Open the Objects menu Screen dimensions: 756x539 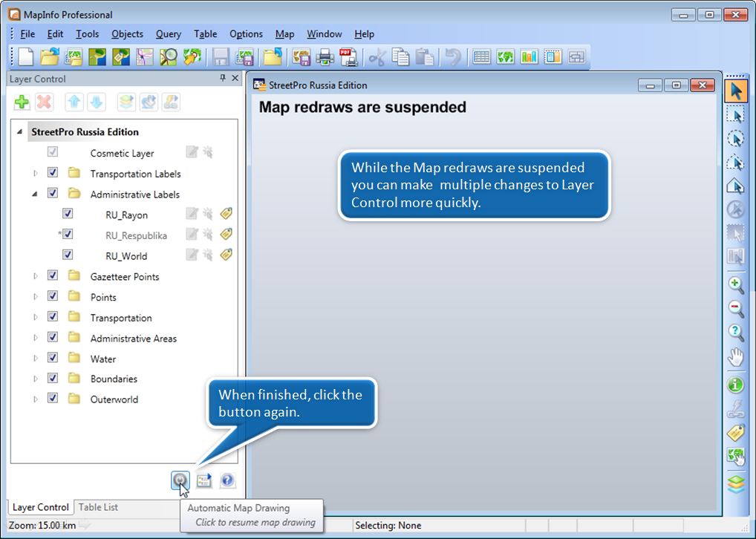click(127, 34)
